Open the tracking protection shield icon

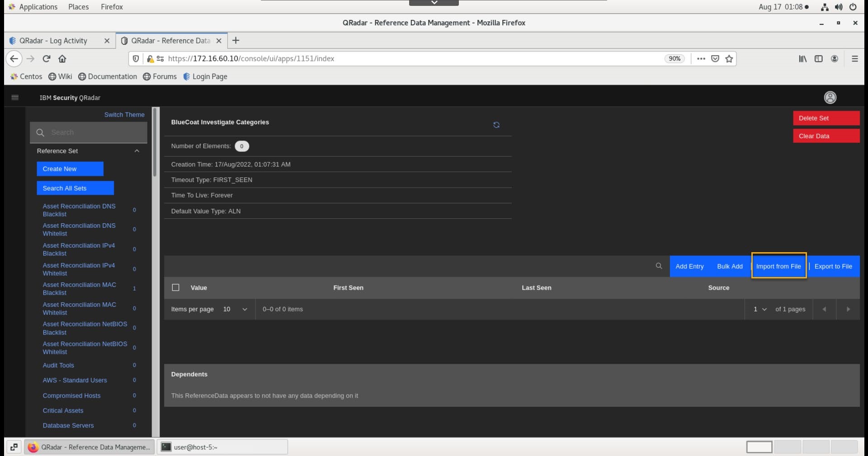pyautogui.click(x=136, y=59)
